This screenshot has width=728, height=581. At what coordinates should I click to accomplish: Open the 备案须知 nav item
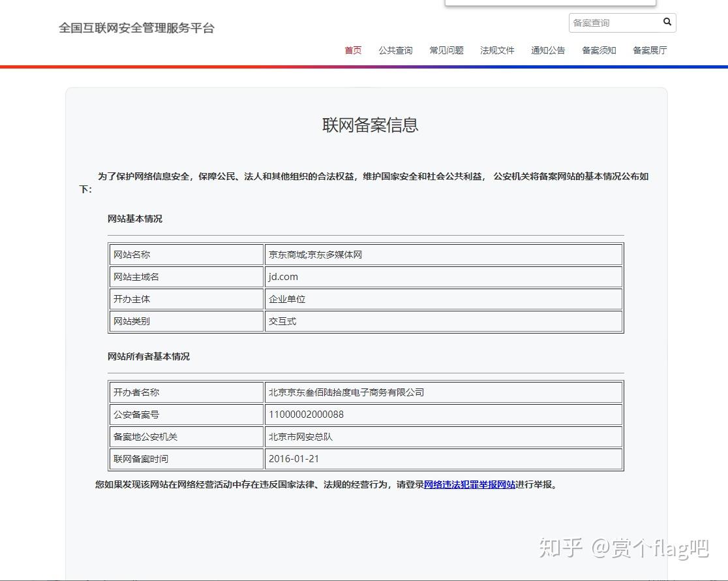[x=599, y=50]
